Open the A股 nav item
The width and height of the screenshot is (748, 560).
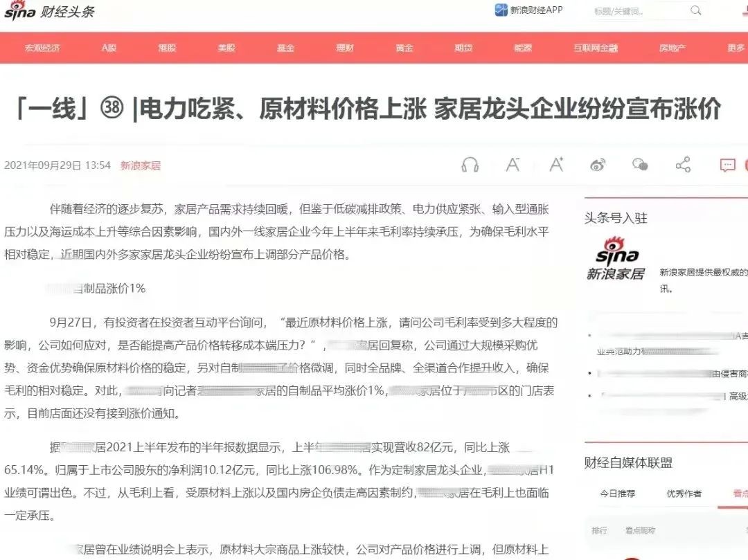109,48
